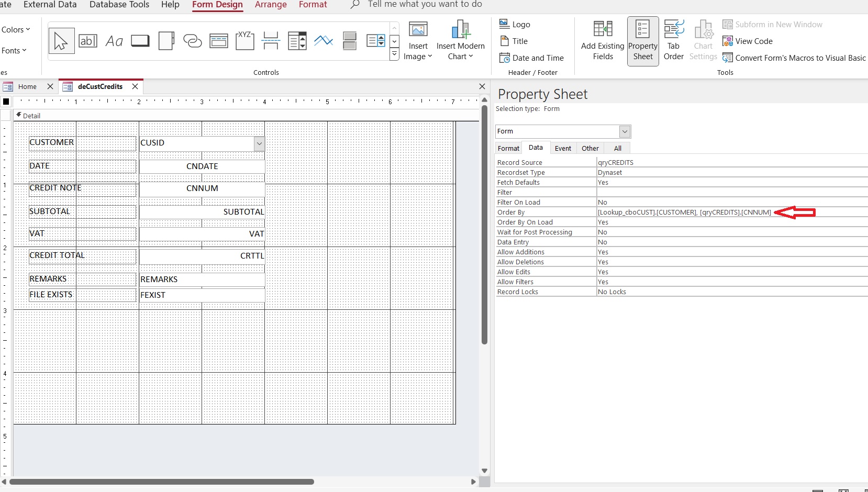Click View Code in Tools group

click(748, 41)
